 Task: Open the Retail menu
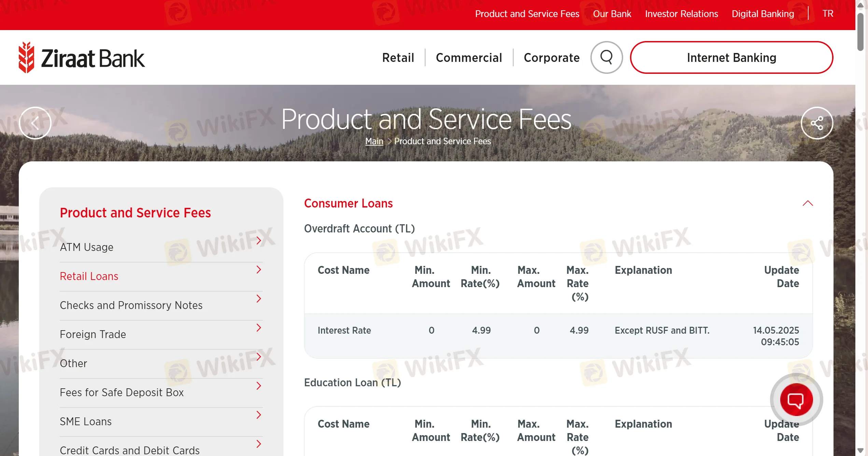pyautogui.click(x=398, y=58)
